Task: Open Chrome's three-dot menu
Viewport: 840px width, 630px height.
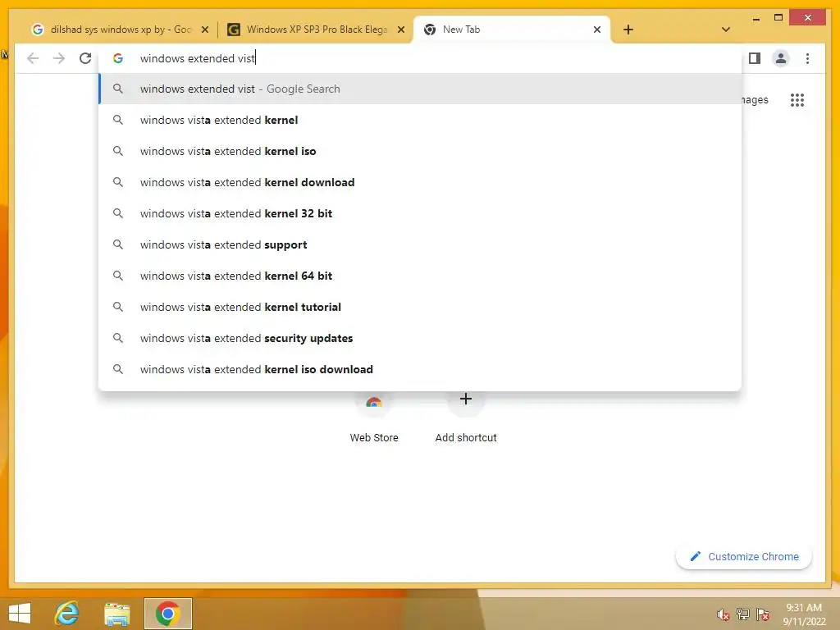Action: [x=807, y=58]
